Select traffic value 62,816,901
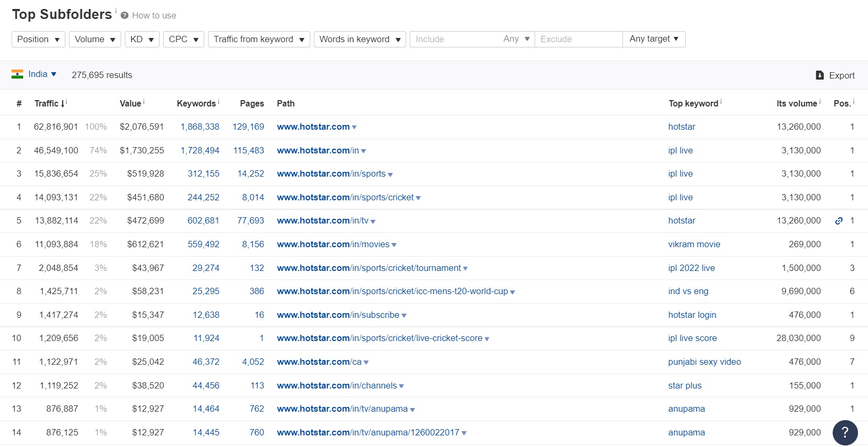 coord(56,127)
